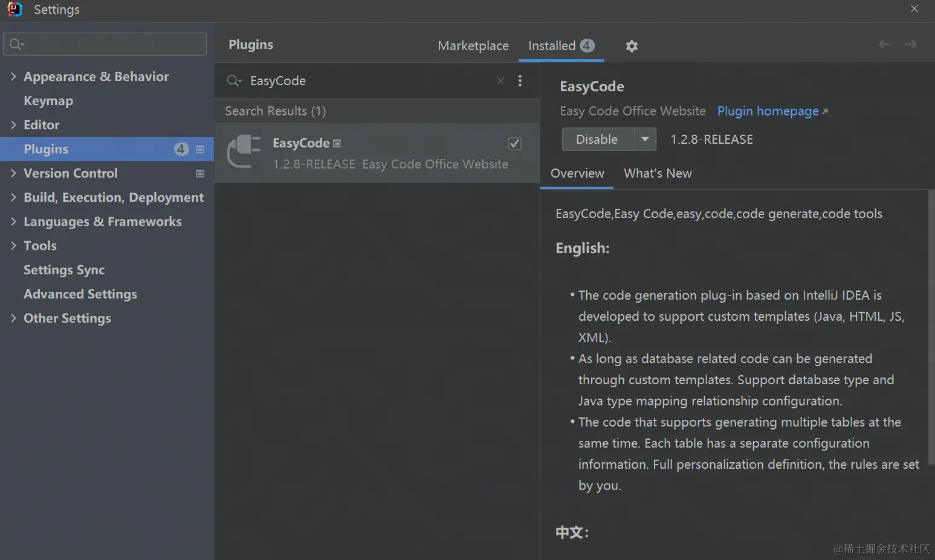This screenshot has height=560, width=935.
Task: Click the Easy Code Office Website vendor text
Action: [633, 111]
